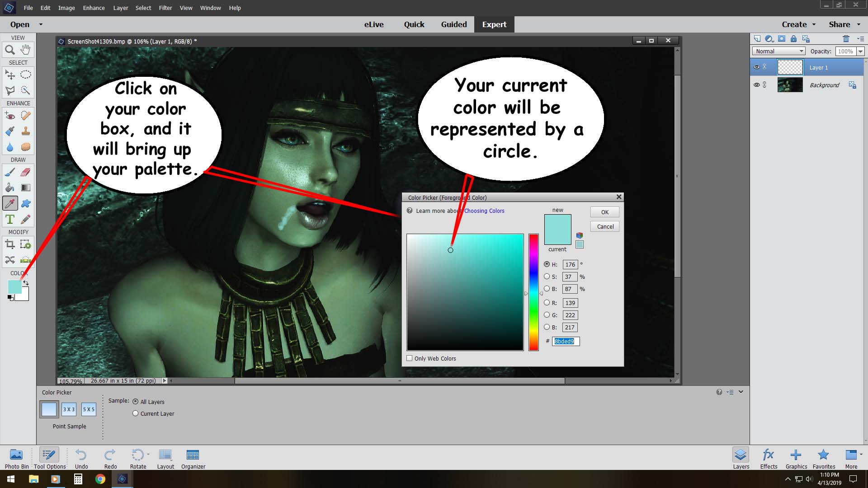Switch to the eLive tab
The height and width of the screenshot is (488, 868).
(374, 24)
